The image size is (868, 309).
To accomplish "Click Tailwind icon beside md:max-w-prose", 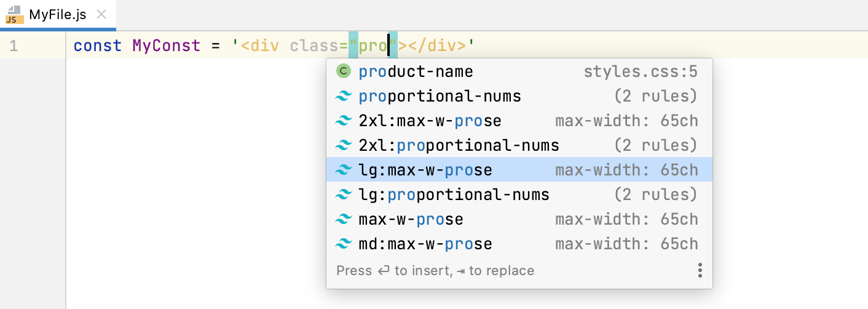I will tap(343, 244).
